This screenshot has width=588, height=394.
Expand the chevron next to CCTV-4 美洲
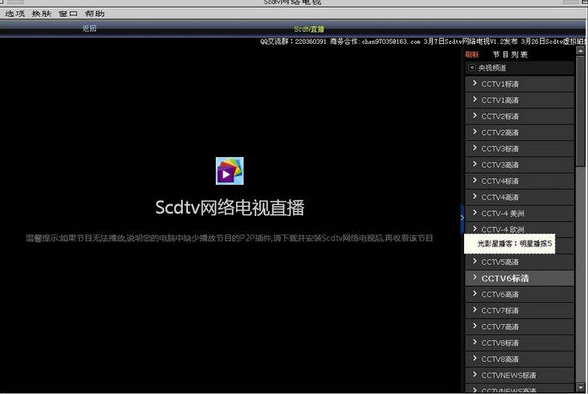(475, 213)
